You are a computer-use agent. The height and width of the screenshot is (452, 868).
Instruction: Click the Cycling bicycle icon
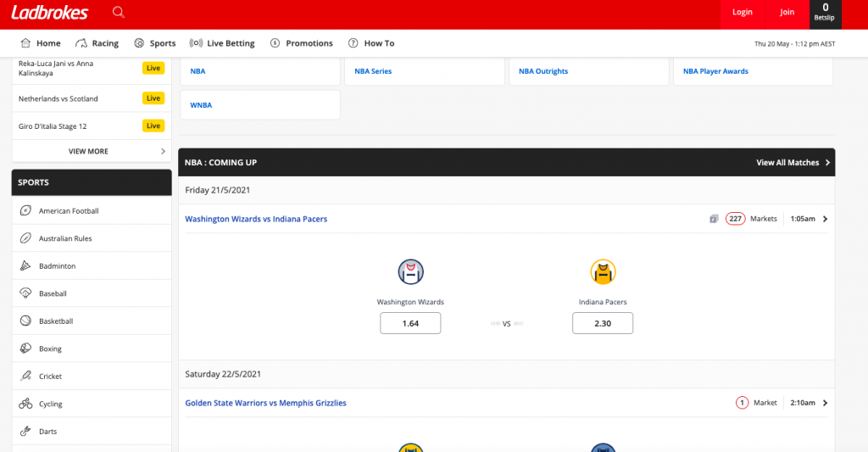click(x=25, y=404)
